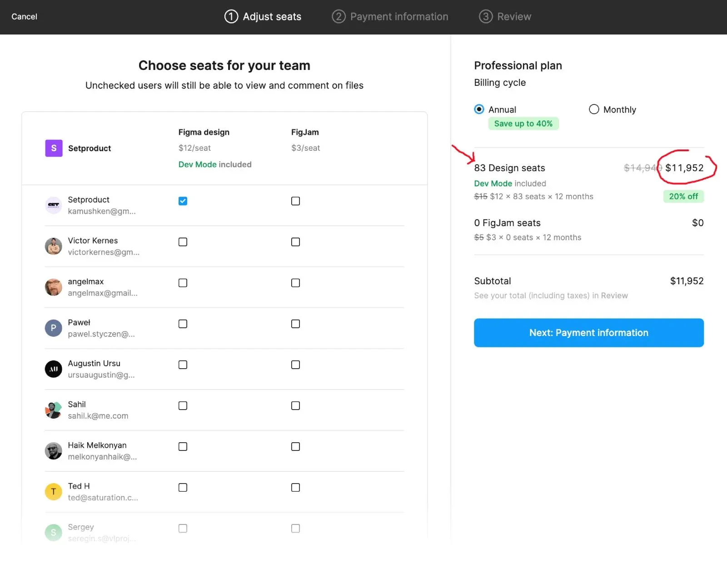Check Figma design seat for Sergey
Viewport: 727px width, 588px height.
(x=183, y=528)
